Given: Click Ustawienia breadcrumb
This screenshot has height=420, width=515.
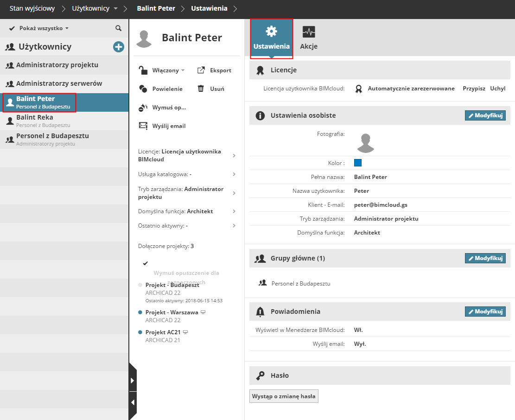Looking at the screenshot, I should 209,8.
